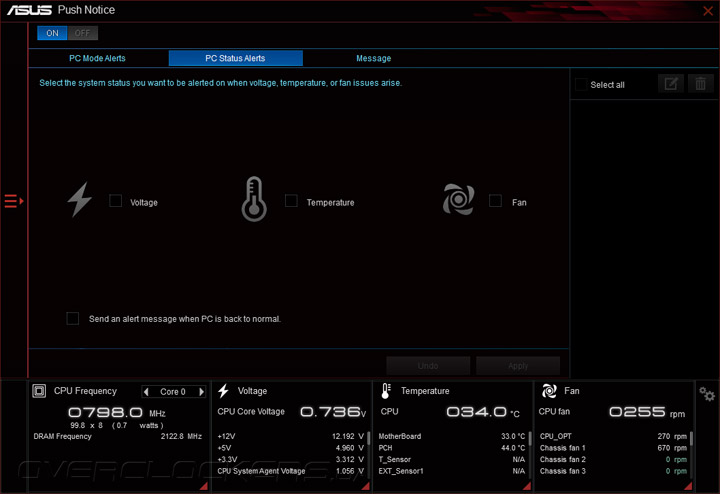The image size is (720, 494).
Task: Expand the Voltage panel corner triangle
Action: (x=366, y=486)
